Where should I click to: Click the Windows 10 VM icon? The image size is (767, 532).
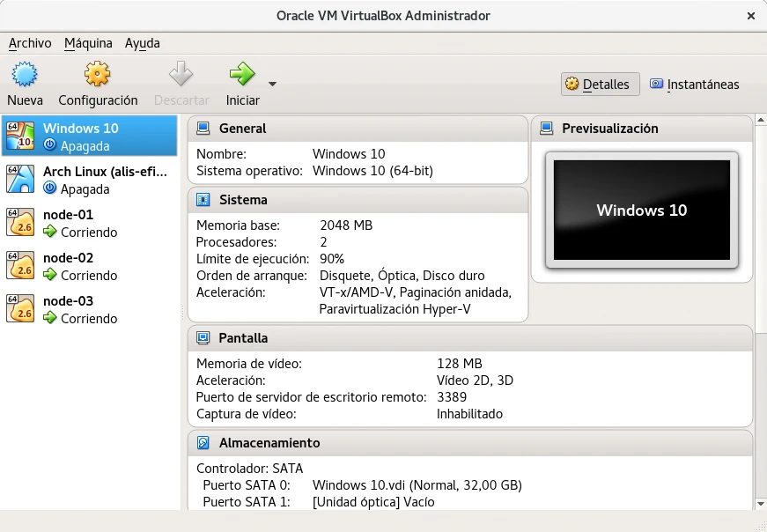click(x=20, y=136)
